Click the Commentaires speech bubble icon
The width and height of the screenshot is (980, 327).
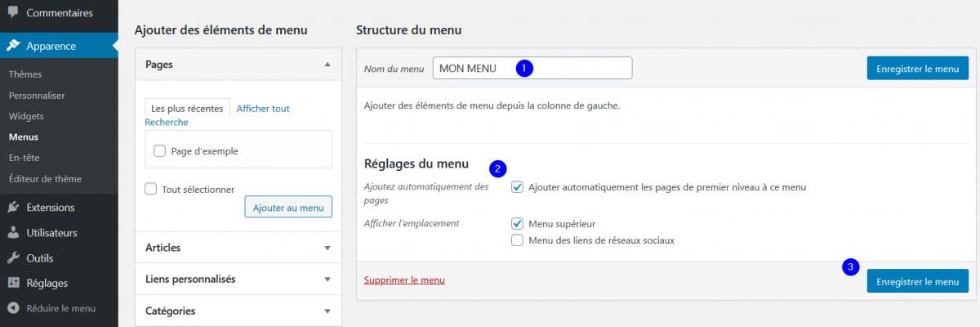click(x=13, y=13)
